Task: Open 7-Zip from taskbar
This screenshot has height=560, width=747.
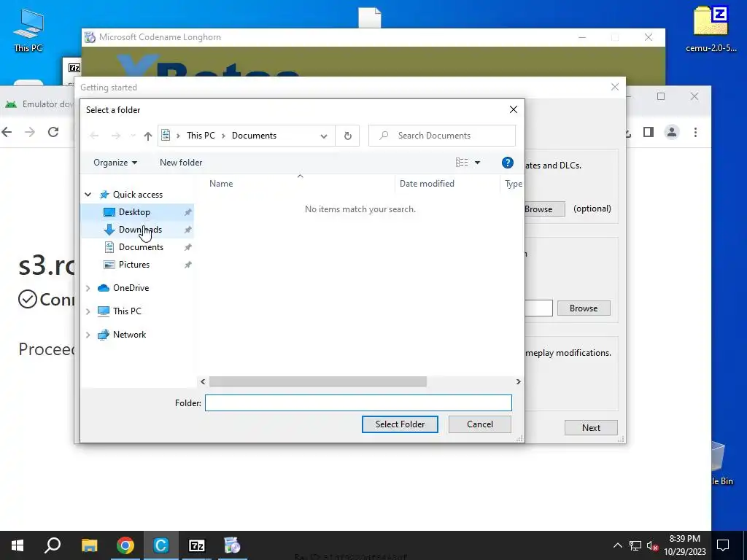Action: 197,545
